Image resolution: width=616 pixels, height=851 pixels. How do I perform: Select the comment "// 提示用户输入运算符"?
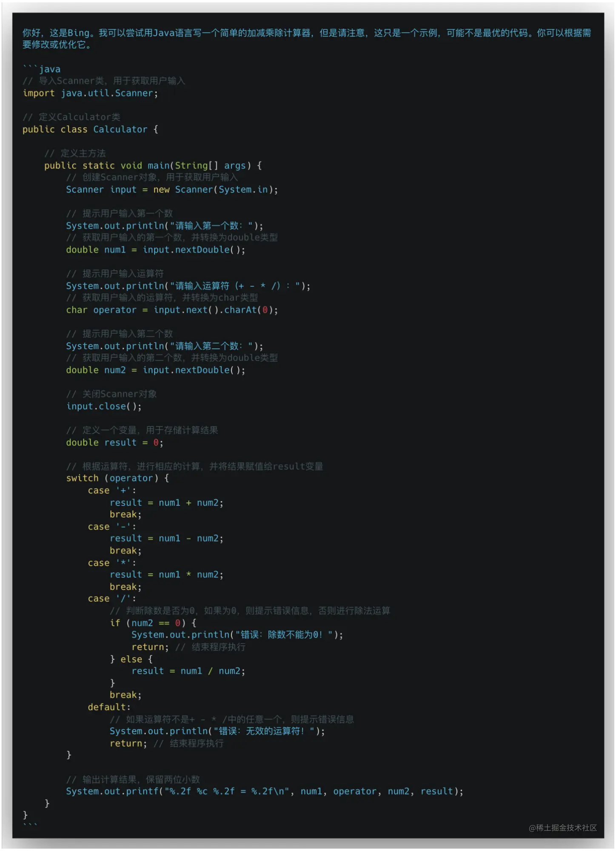point(115,274)
